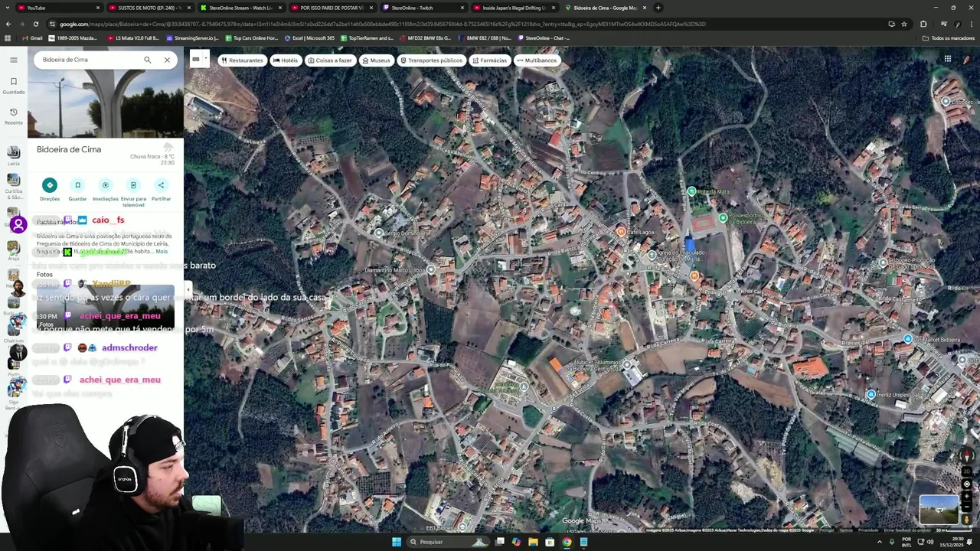Viewport: 980px width, 551px height.
Task: Open File Explorer from the taskbar
Action: [x=533, y=542]
